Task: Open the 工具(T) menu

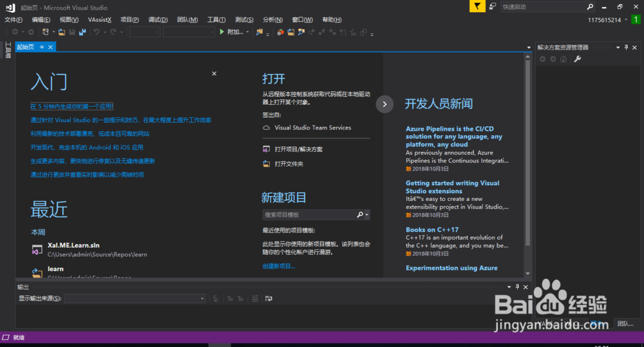Action: pyautogui.click(x=216, y=20)
